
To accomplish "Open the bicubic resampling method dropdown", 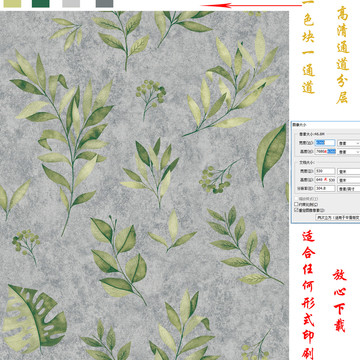I will 338,217.
